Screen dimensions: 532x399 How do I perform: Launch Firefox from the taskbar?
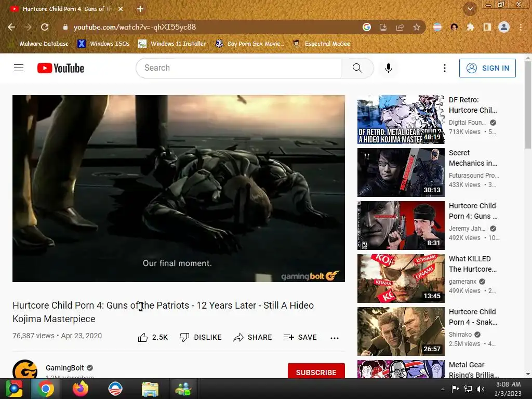point(81,389)
